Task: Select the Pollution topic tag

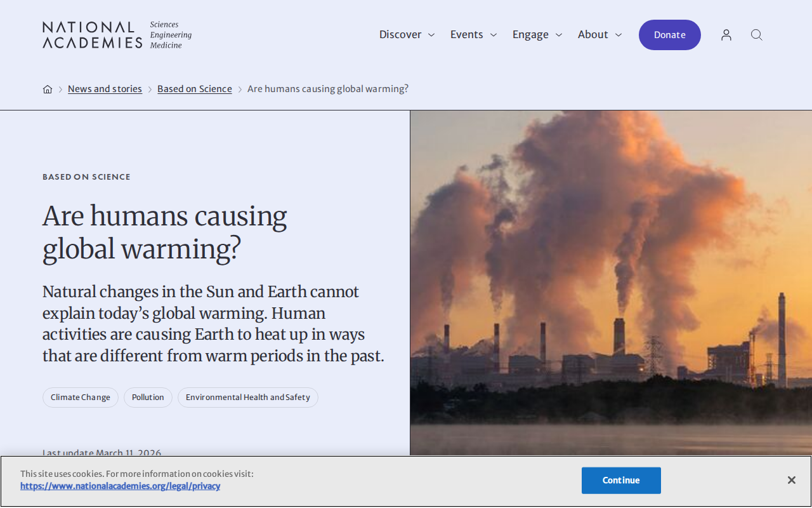Action: (x=148, y=398)
